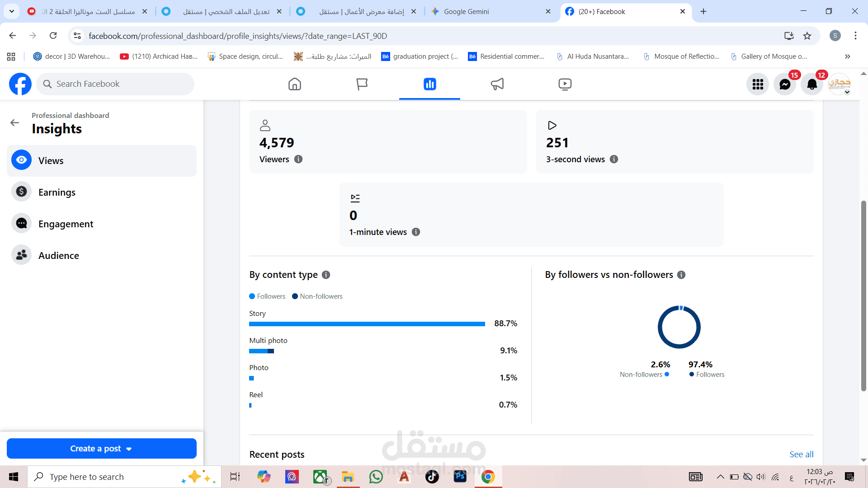
Task: Switch to Google Gemini browser tab
Action: 466,11
